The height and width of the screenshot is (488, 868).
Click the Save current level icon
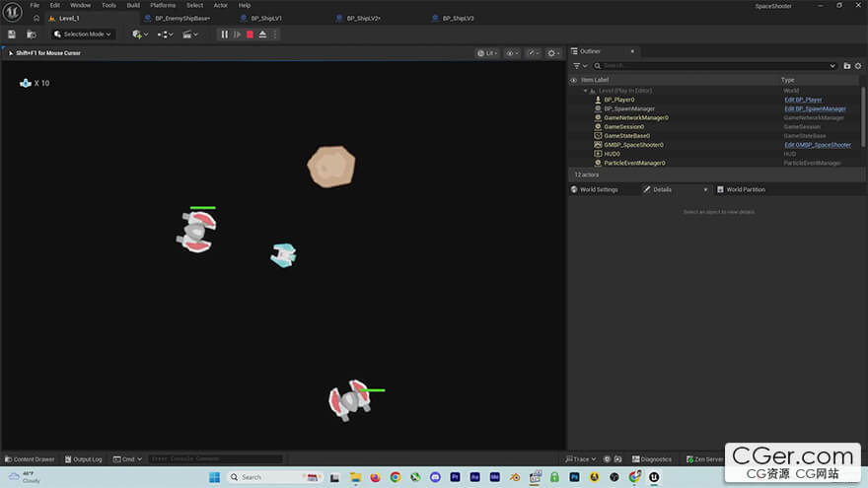(x=12, y=34)
